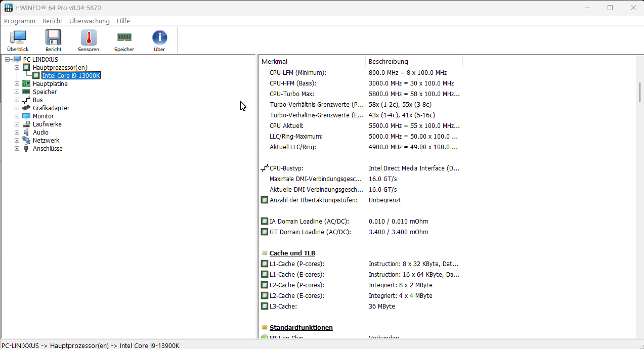Select Intel Core i9-13900K tree item
Screen dimensions: 644x349
(x=71, y=75)
